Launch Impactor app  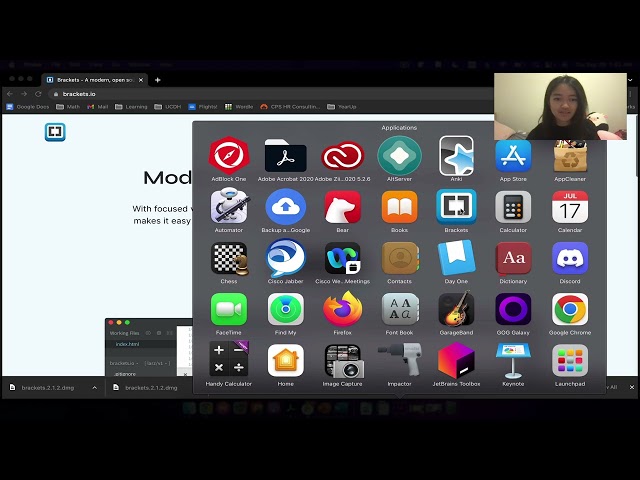[x=399, y=359]
